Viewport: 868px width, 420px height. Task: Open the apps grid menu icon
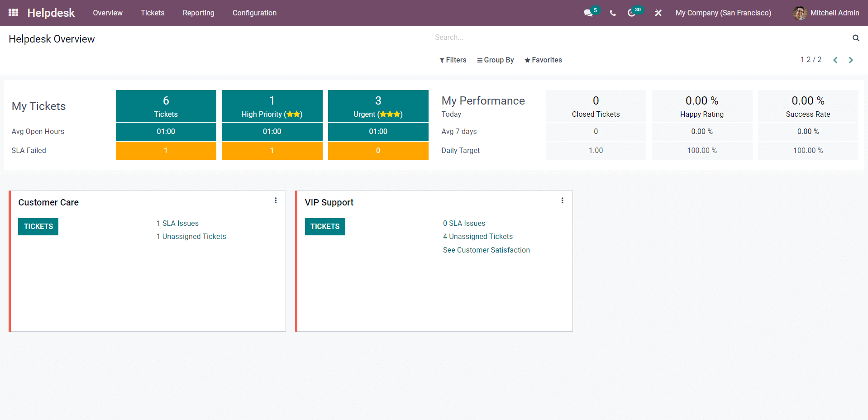14,13
